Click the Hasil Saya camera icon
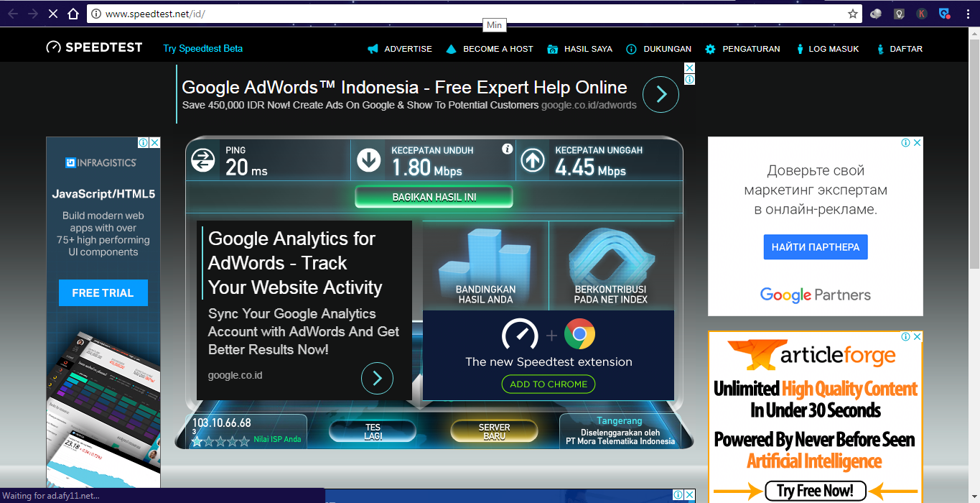Screen dimensions: 980x503 click(553, 49)
